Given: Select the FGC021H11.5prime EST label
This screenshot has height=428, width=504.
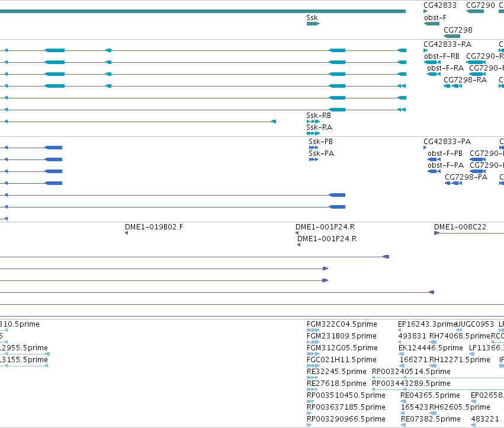Looking at the screenshot, I should 341,360.
